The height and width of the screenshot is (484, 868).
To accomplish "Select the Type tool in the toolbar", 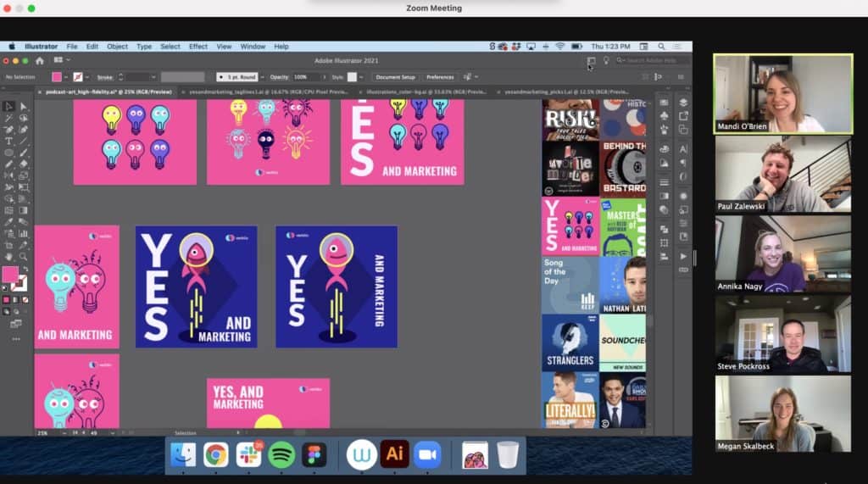I will click(8, 141).
